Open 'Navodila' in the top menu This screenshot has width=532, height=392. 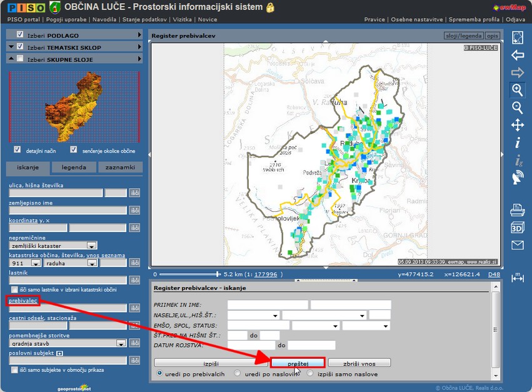[x=104, y=19]
